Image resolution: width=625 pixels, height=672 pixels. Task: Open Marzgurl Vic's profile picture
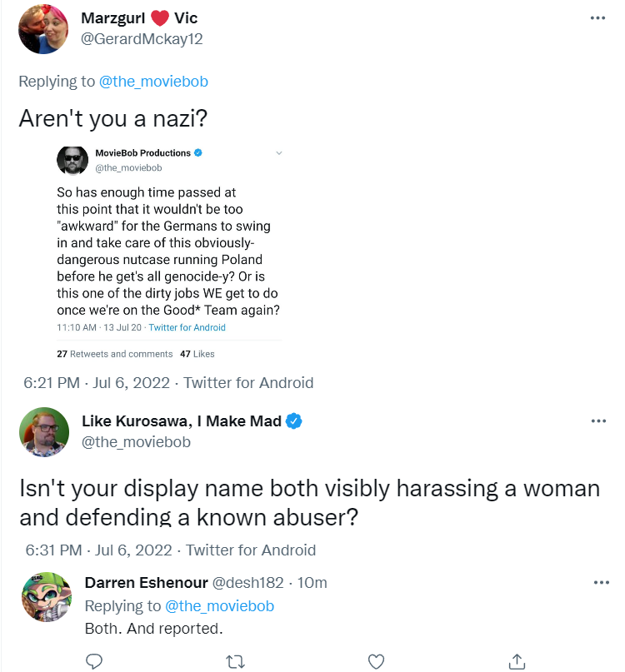[43, 28]
